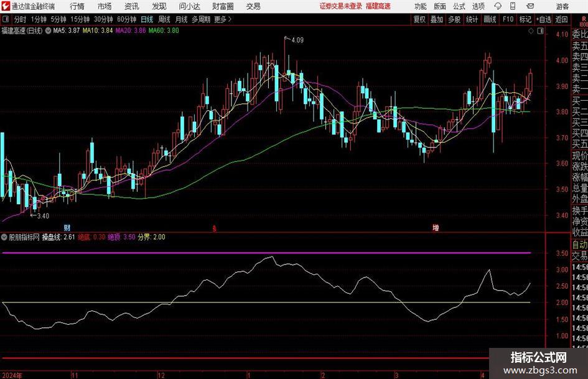
Task: Open the envelope messages icon
Action: coord(530,6)
